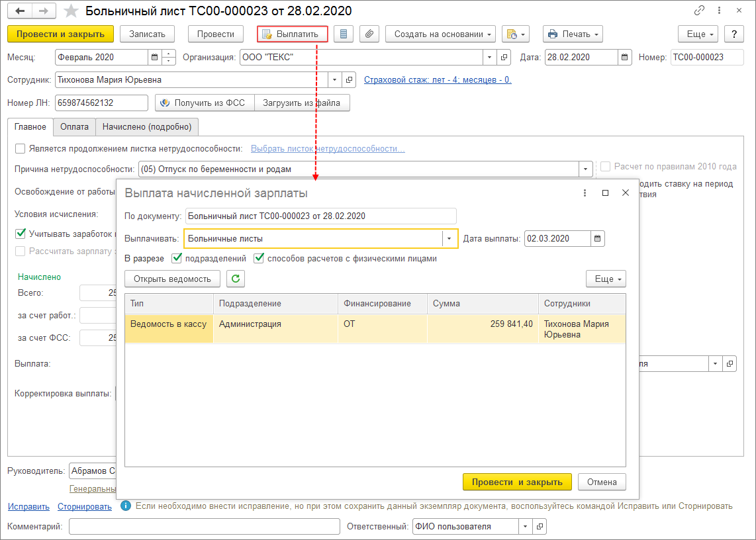This screenshot has height=540, width=756.
Task: Mark document as favorite with star icon
Action: pos(71,11)
